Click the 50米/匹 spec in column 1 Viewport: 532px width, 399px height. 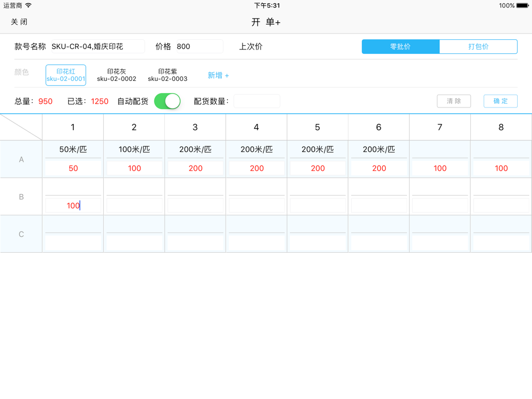click(x=73, y=149)
